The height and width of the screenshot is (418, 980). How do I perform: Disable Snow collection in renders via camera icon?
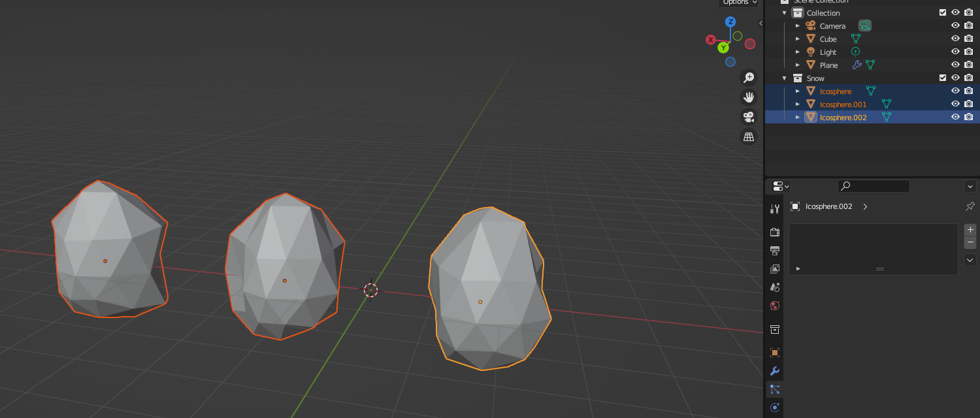(969, 78)
